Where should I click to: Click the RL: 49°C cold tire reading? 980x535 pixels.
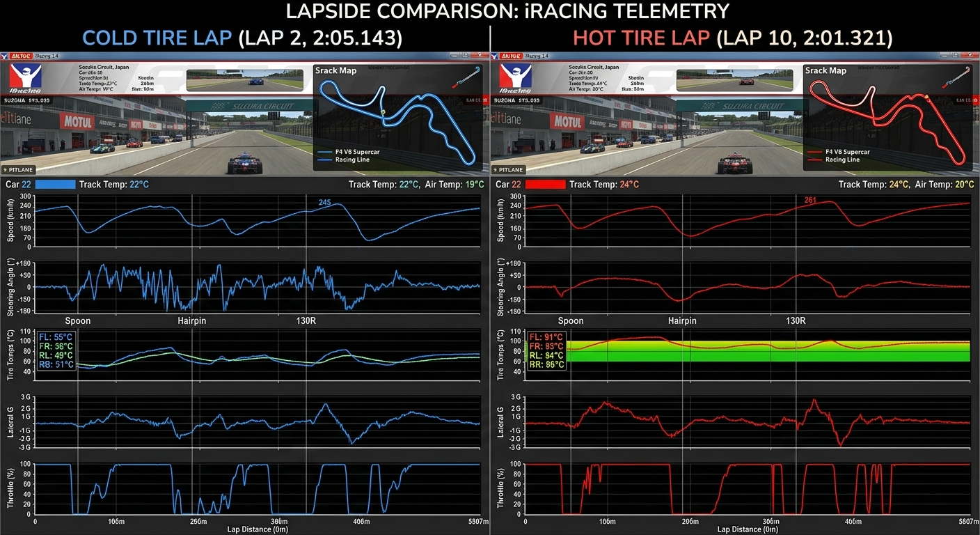[57, 355]
